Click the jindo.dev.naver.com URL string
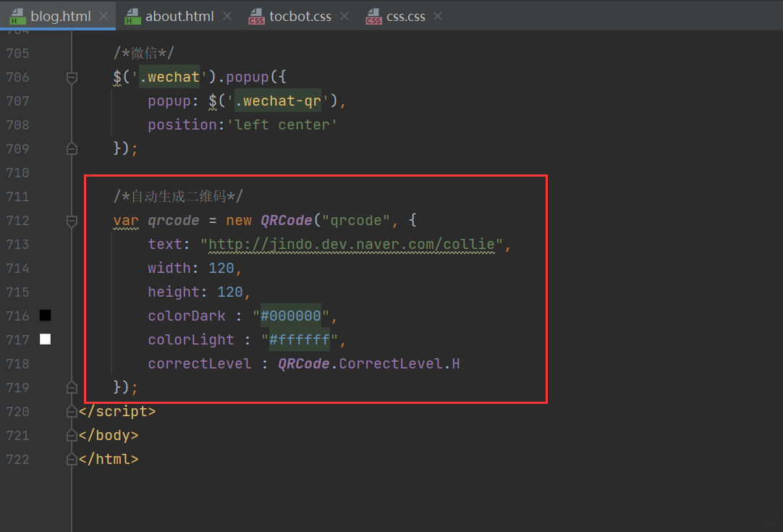 pos(351,245)
